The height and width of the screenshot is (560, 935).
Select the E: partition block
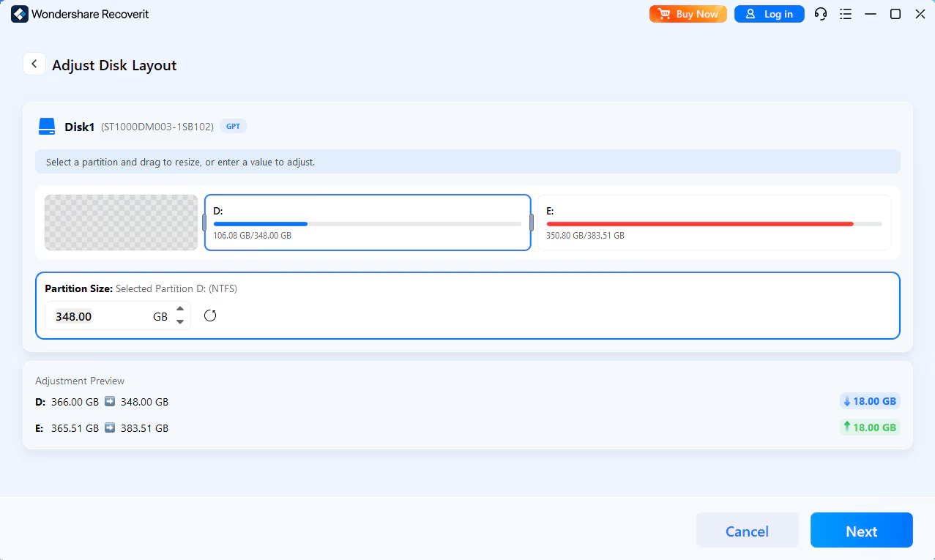click(714, 223)
